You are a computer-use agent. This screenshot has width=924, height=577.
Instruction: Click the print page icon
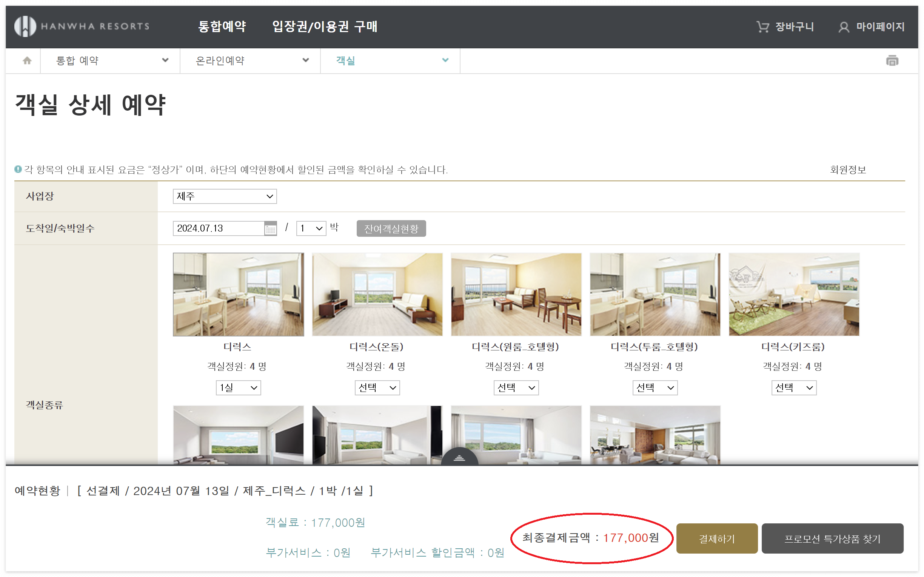pyautogui.click(x=892, y=61)
